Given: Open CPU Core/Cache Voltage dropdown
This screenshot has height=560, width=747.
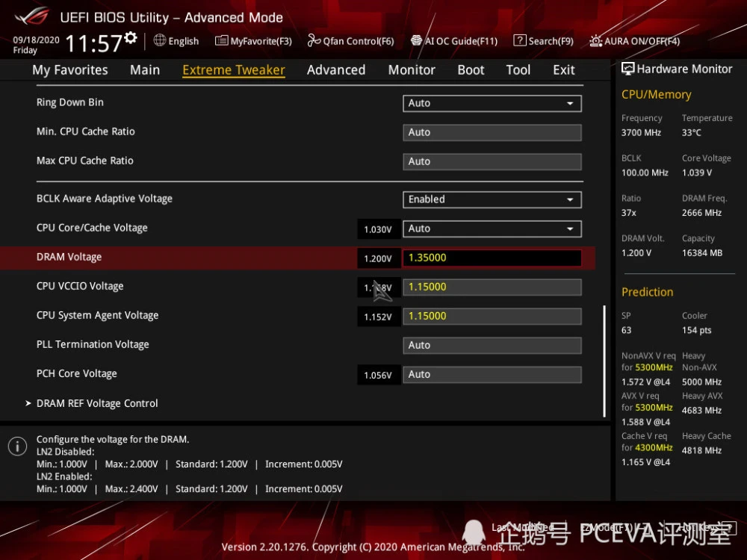Looking at the screenshot, I should click(x=492, y=228).
